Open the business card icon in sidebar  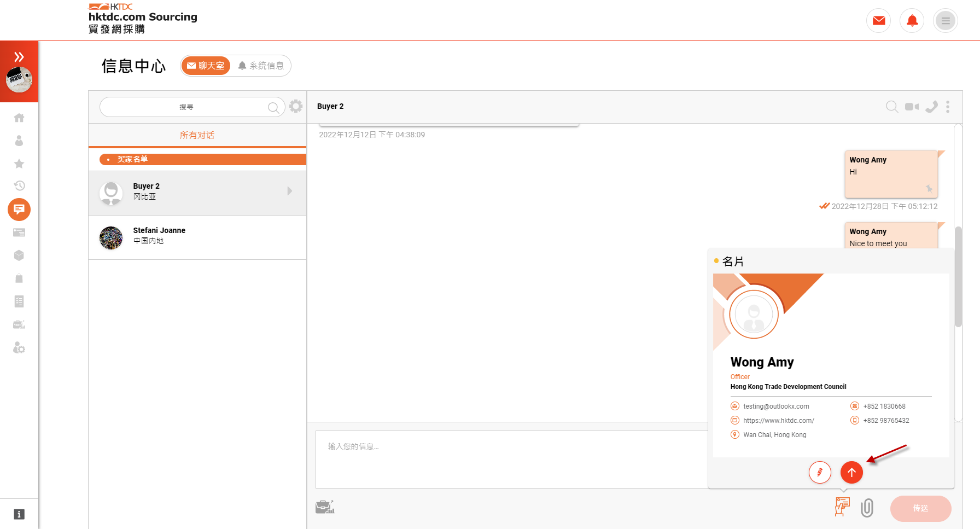pos(19,232)
